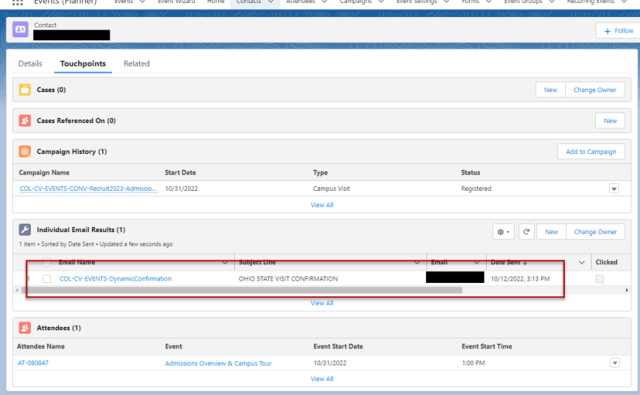Click the Event Start Date column header
Viewport: 640px width, 395px height.
point(338,346)
